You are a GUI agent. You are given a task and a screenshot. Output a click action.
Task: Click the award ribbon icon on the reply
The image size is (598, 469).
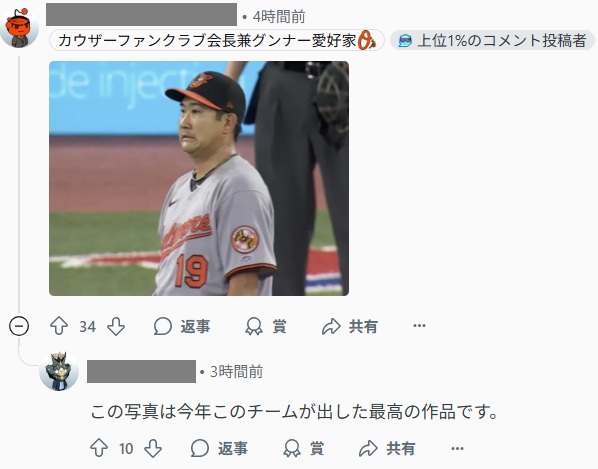(292, 448)
